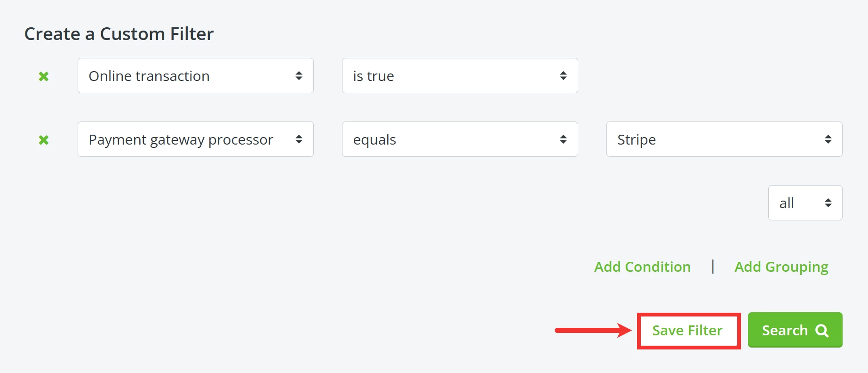Click the chevron on the 'all' selector
868x373 pixels.
828,203
